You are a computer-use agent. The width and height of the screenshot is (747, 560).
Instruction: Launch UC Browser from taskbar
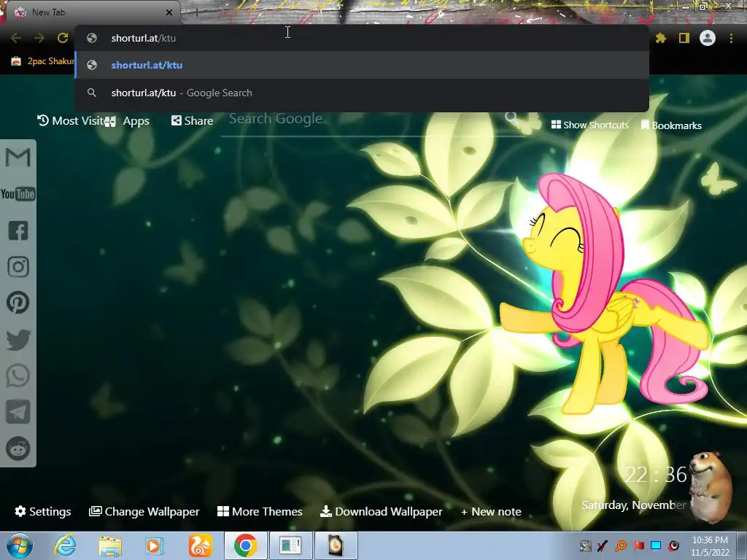[200, 545]
